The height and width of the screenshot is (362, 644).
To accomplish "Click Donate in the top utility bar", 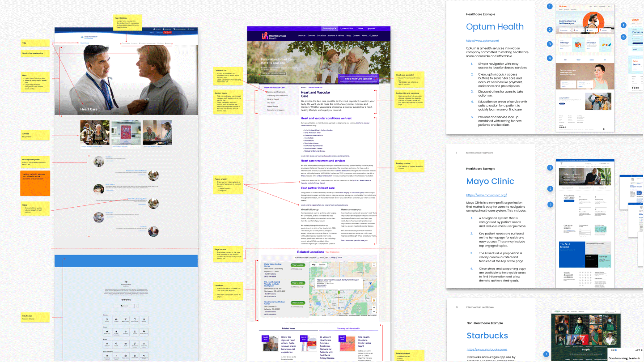I will click(x=360, y=28).
